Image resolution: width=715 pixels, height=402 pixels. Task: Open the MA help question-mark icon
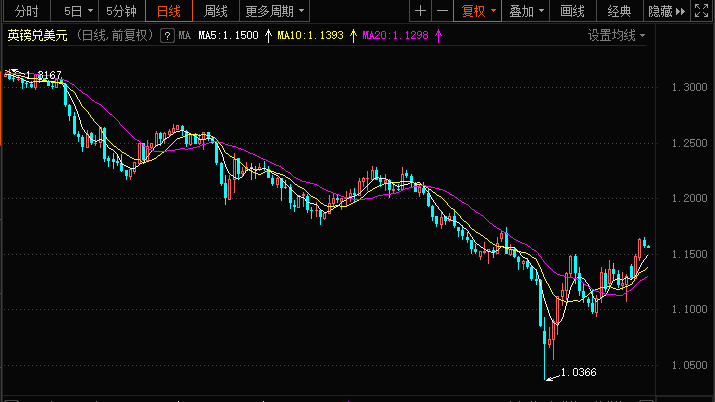(x=167, y=36)
